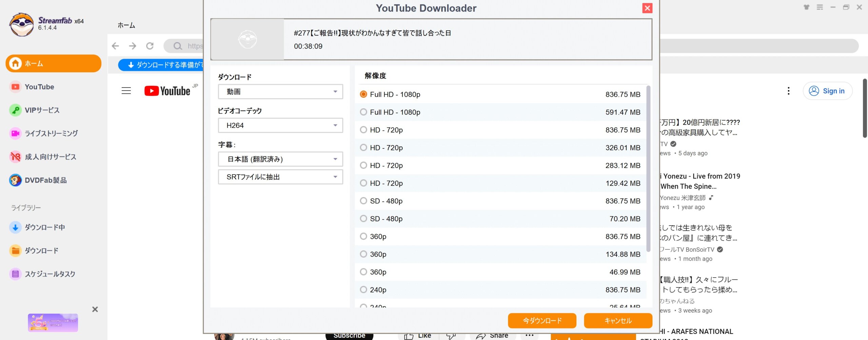Select Full HD 1080p 836.75 MB
Image resolution: width=868 pixels, height=340 pixels.
(x=500, y=94)
